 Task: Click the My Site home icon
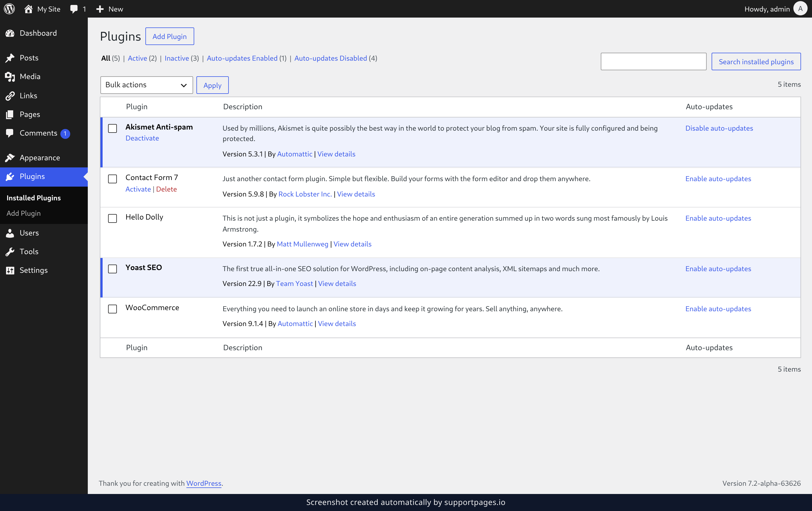point(28,9)
